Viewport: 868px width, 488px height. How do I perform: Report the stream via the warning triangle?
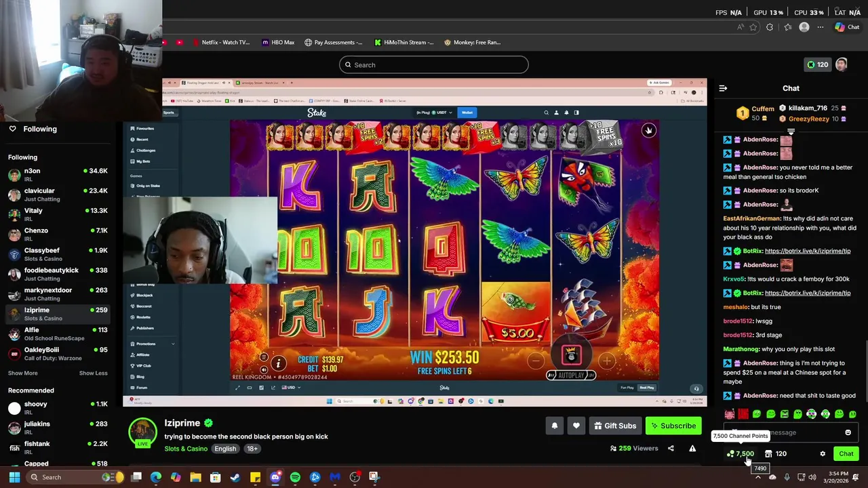tap(692, 448)
